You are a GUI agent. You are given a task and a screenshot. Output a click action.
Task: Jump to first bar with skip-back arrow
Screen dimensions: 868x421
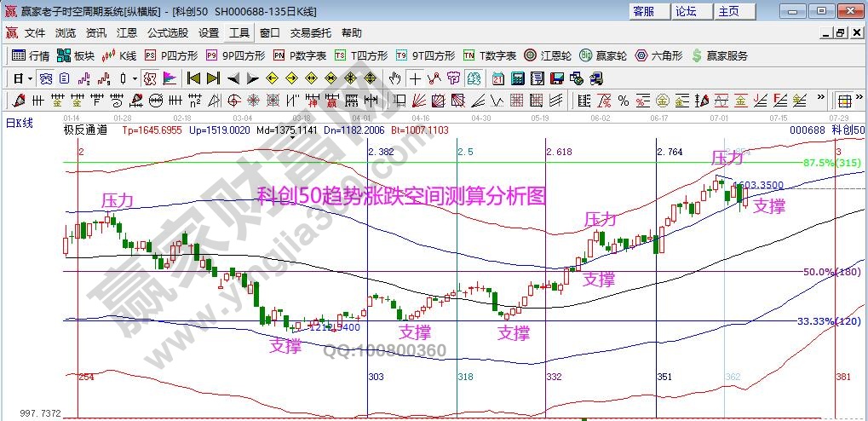point(194,78)
